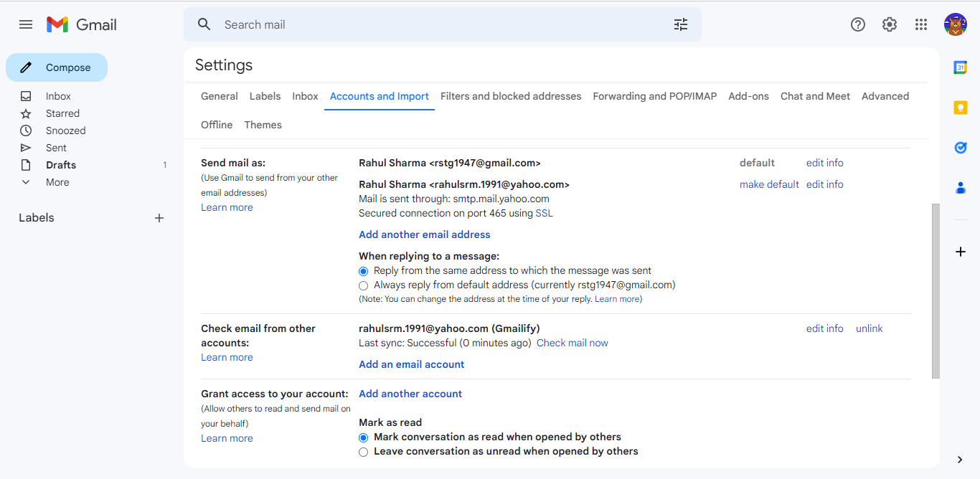The height and width of the screenshot is (479, 980).
Task: Edit info for Yahoo send-as address
Action: (x=825, y=184)
